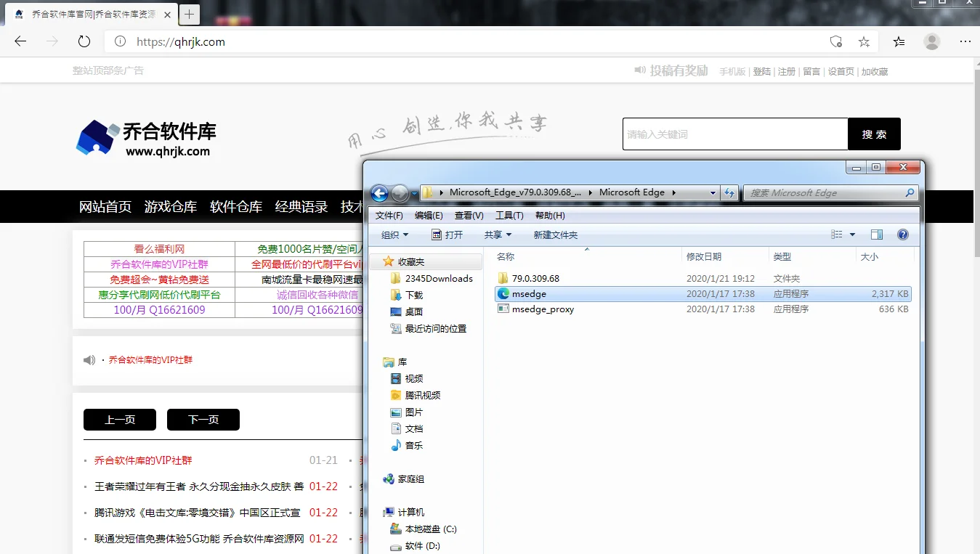This screenshot has width=980, height=554.
Task: Select the msedge application file
Action: 702,294
